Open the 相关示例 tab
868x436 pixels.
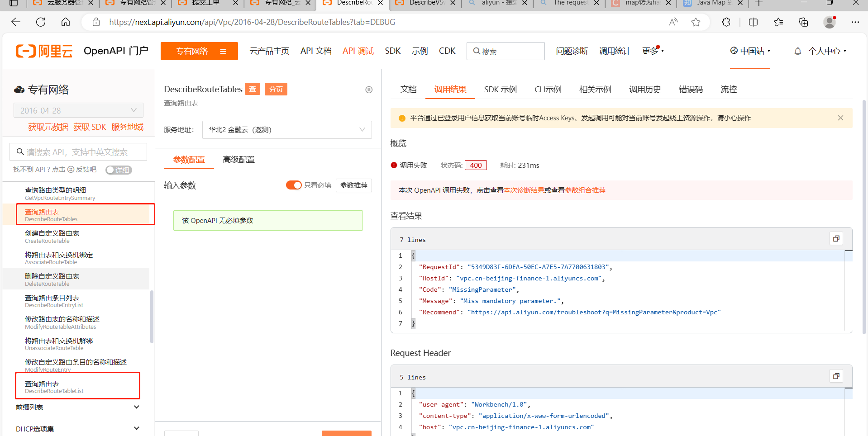tap(595, 90)
